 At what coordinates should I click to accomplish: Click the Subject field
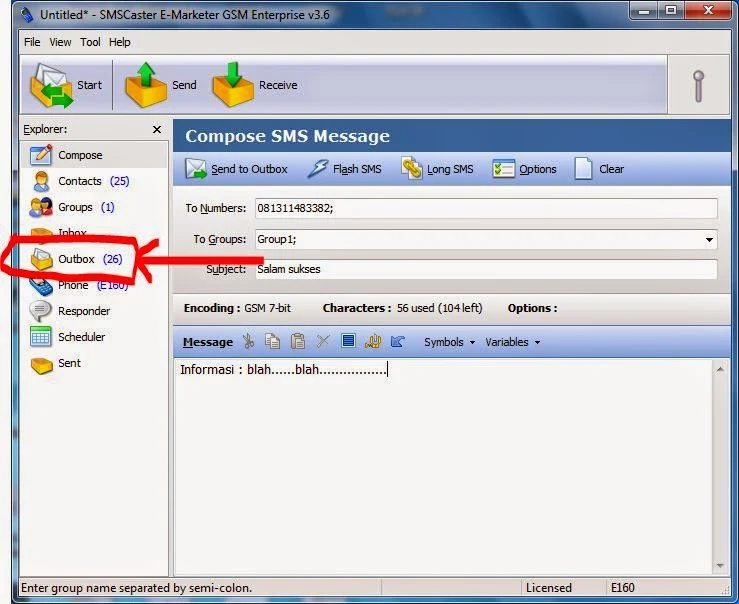[486, 269]
